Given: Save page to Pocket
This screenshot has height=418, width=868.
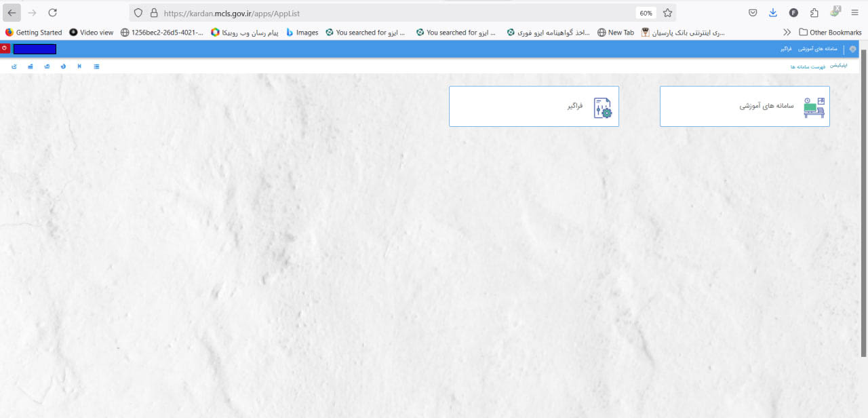Looking at the screenshot, I should point(753,13).
